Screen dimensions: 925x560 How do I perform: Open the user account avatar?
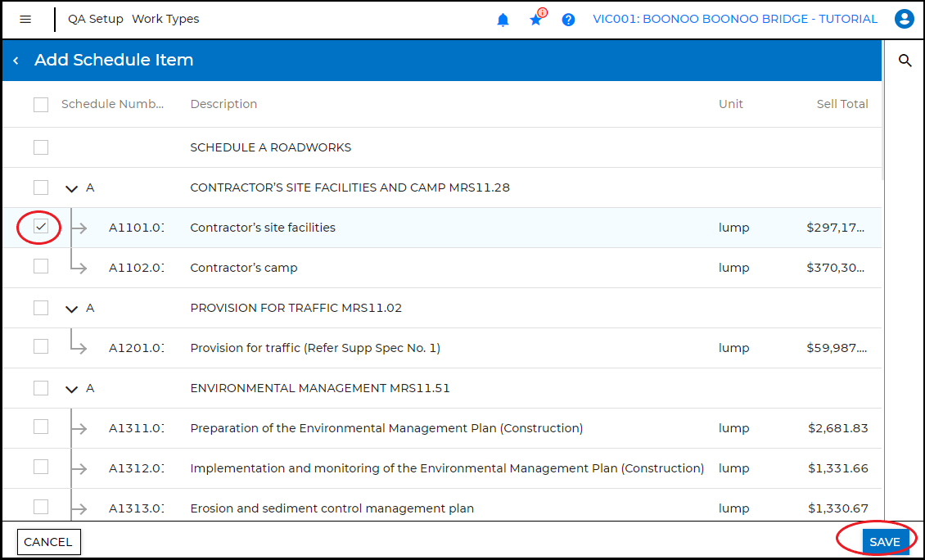pos(904,20)
